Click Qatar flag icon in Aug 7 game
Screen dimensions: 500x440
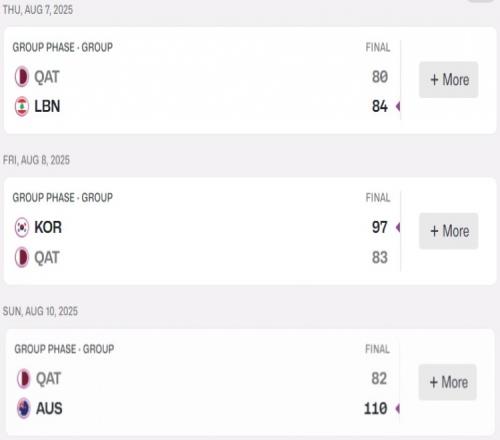click(x=22, y=77)
